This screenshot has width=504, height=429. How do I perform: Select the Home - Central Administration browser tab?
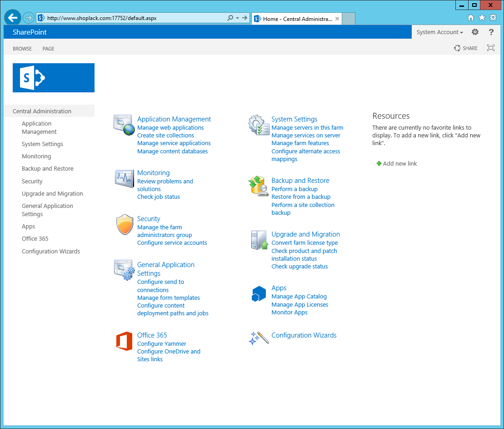coord(297,19)
